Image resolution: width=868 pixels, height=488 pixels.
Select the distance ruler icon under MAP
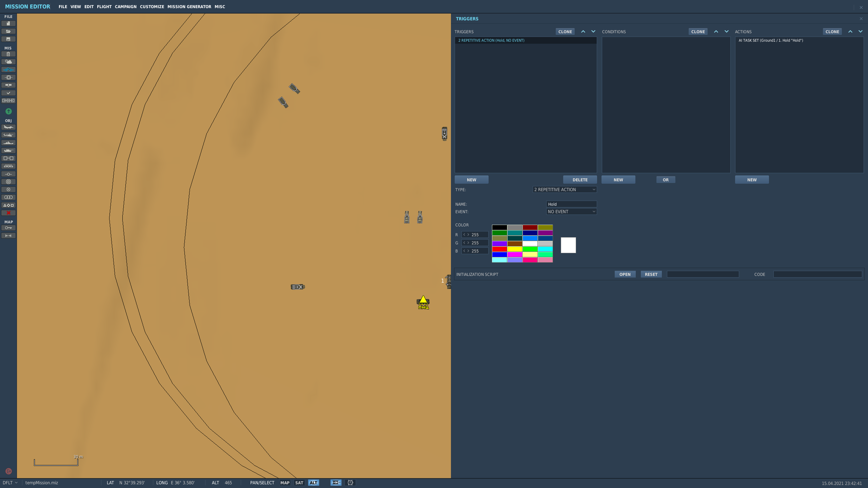[x=8, y=236]
